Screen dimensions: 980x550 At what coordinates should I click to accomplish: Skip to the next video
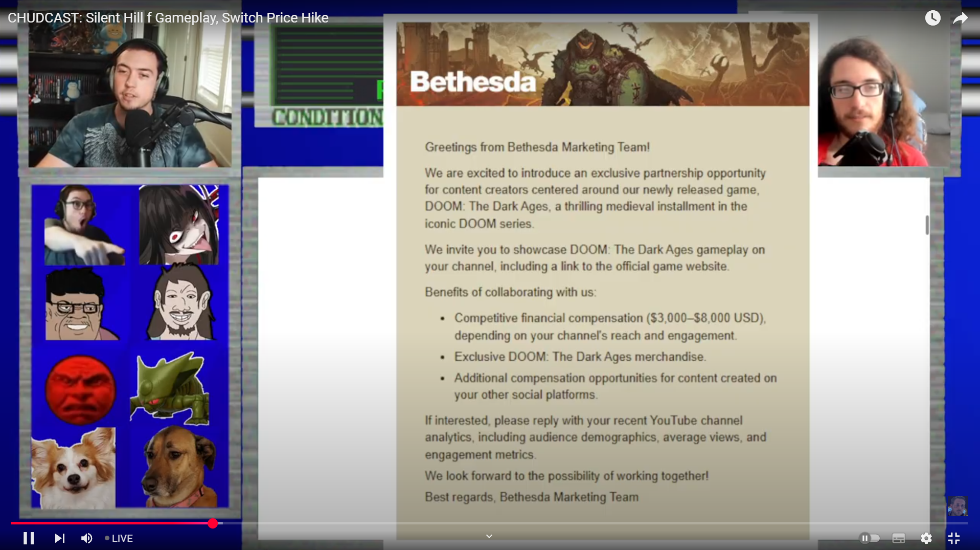[x=60, y=538]
